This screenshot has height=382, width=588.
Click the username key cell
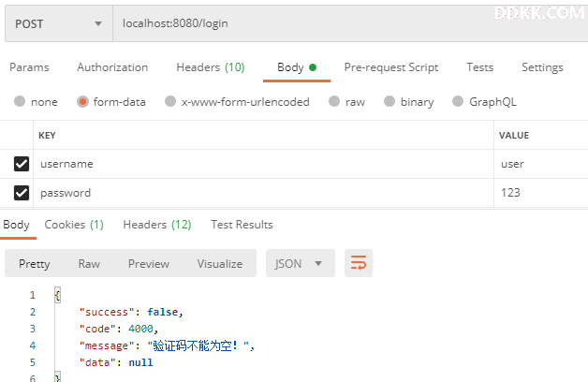coord(263,164)
